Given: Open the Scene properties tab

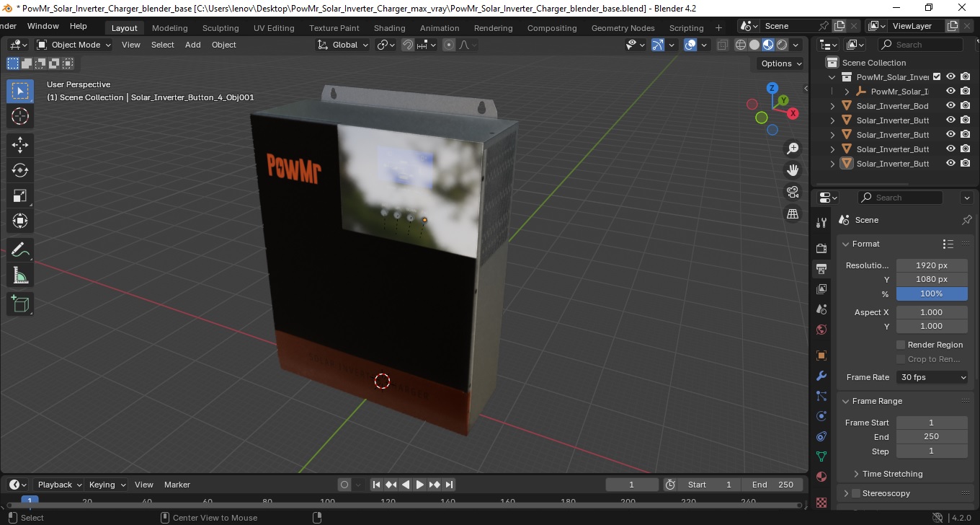Looking at the screenshot, I should tap(821, 309).
